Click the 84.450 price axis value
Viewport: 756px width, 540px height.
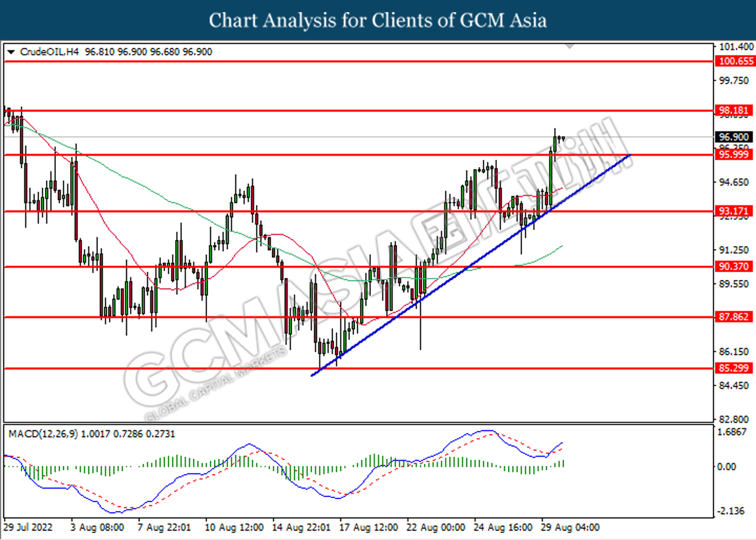[x=734, y=386]
